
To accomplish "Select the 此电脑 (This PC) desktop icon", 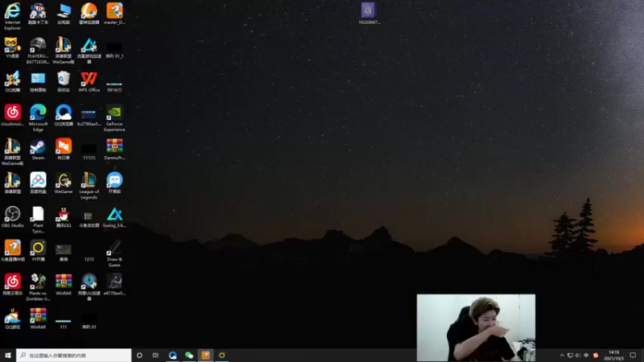I will (x=64, y=14).
